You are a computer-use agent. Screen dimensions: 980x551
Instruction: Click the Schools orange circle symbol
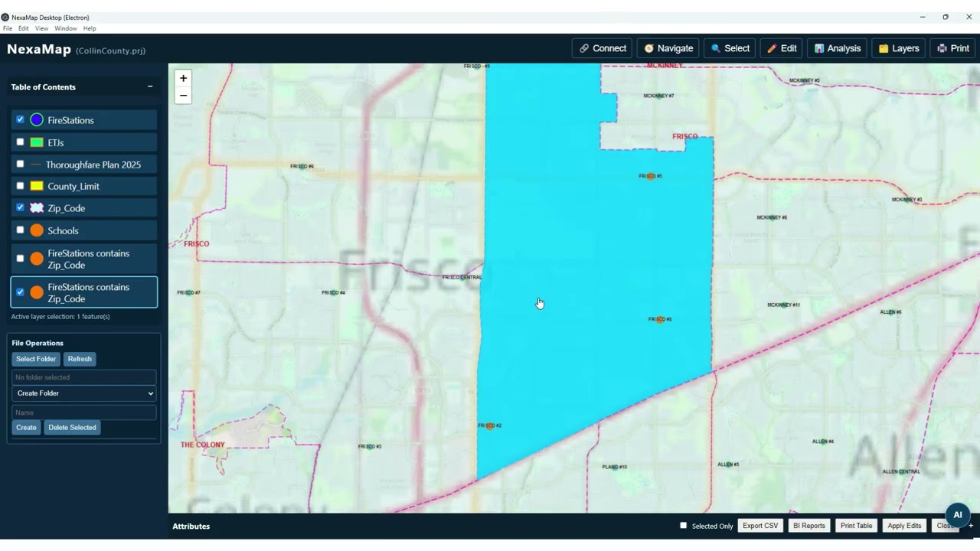pos(37,230)
